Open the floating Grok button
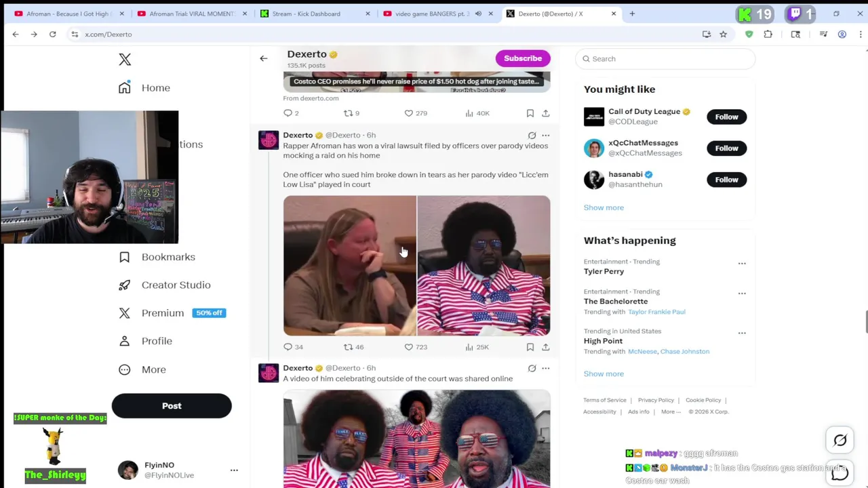The image size is (868, 488). coord(840,441)
